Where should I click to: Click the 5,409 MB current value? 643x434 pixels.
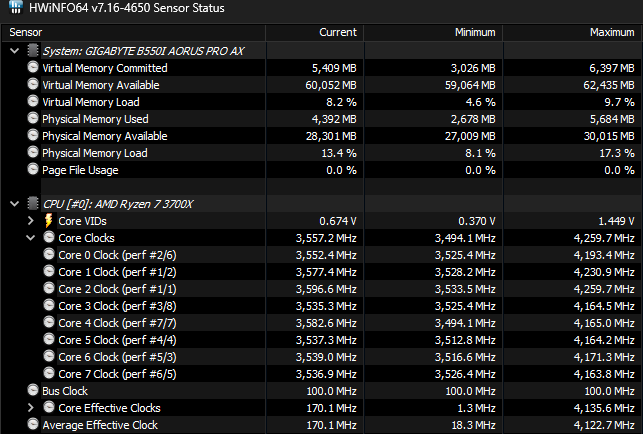click(334, 68)
